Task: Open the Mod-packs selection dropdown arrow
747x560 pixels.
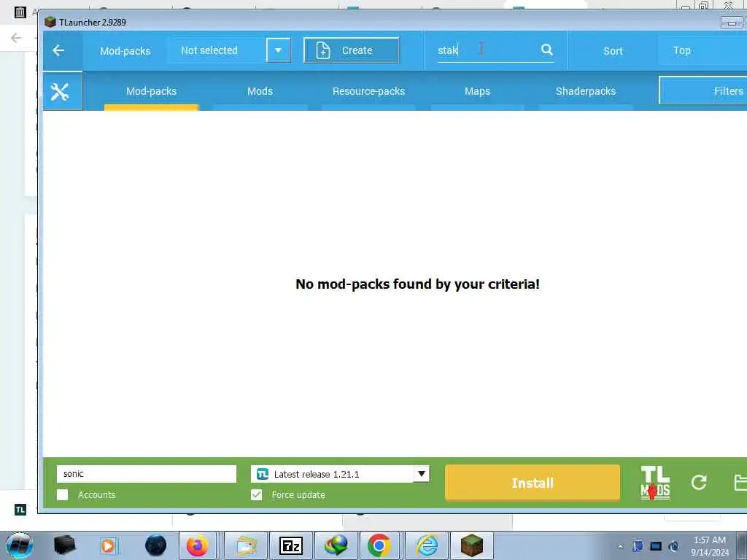Action: click(278, 50)
